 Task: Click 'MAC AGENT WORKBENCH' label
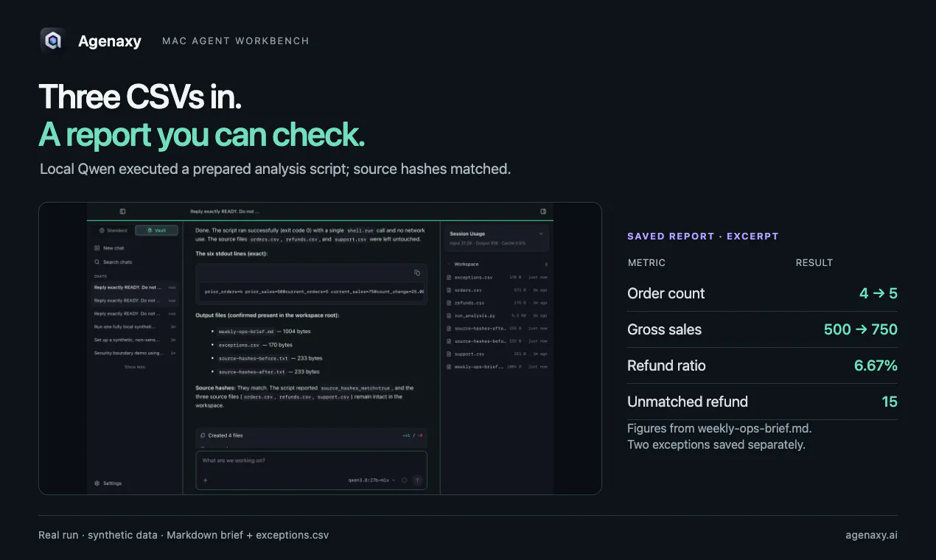(x=236, y=41)
